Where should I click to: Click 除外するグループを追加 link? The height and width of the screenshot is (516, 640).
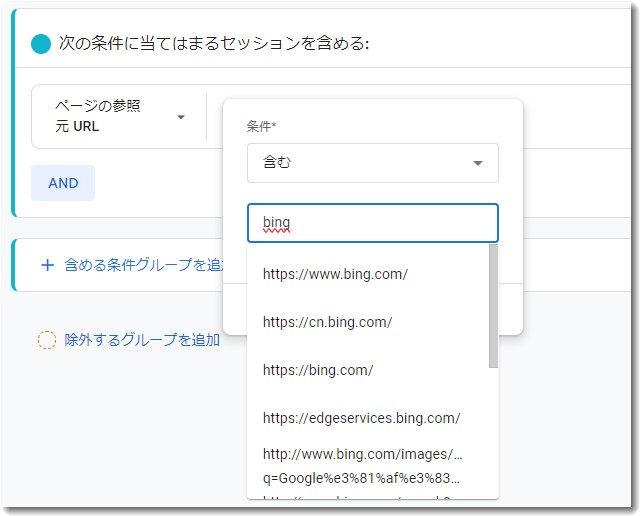142,340
